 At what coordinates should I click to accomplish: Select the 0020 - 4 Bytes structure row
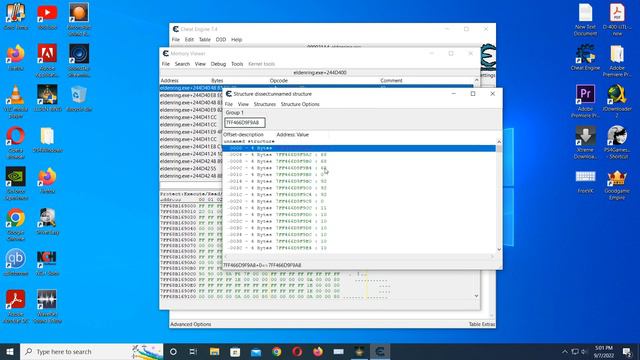[359, 201]
